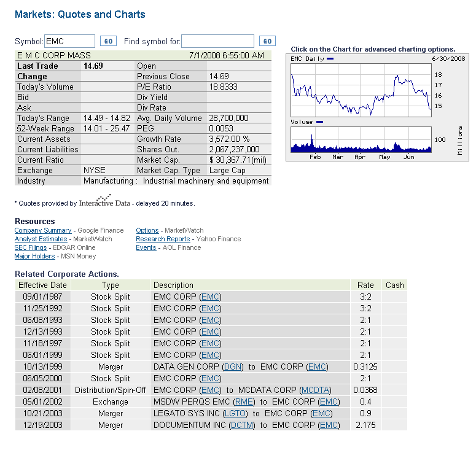Click EMC link in the 10/13/1999 merger row

pos(318,367)
